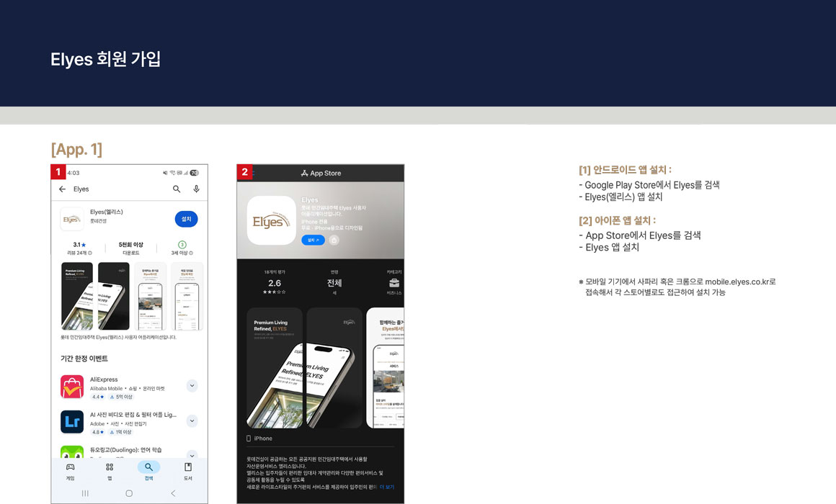Screen dimensions: 836x504
Task: Tap the 설치 button in App Store
Action: point(313,240)
